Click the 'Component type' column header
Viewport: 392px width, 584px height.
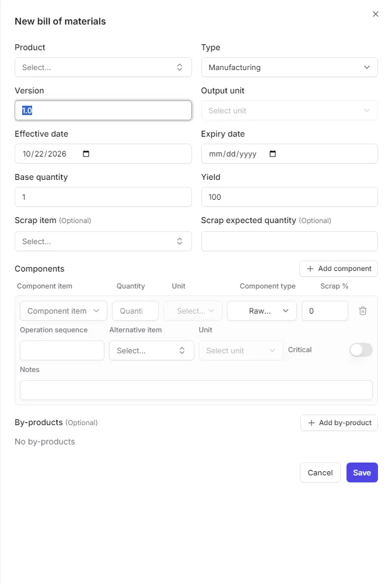pyautogui.click(x=267, y=286)
